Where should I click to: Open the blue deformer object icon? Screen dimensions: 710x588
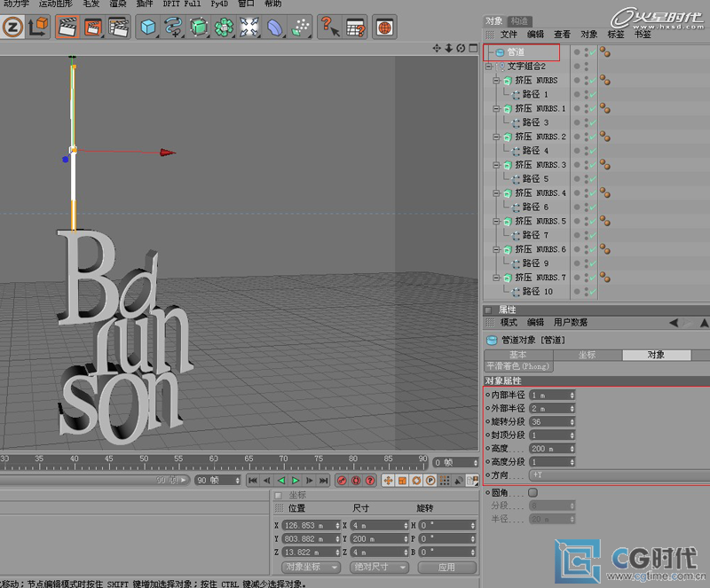coord(274,27)
